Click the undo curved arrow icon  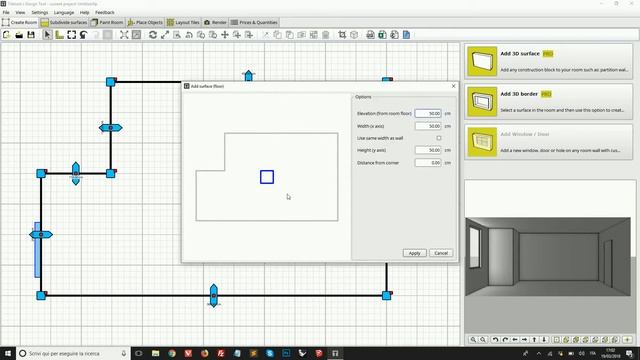pos(84,35)
